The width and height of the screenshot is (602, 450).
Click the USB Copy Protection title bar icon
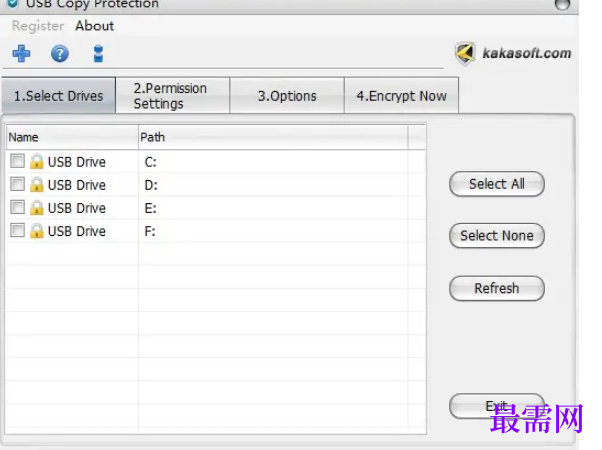(13, 4)
